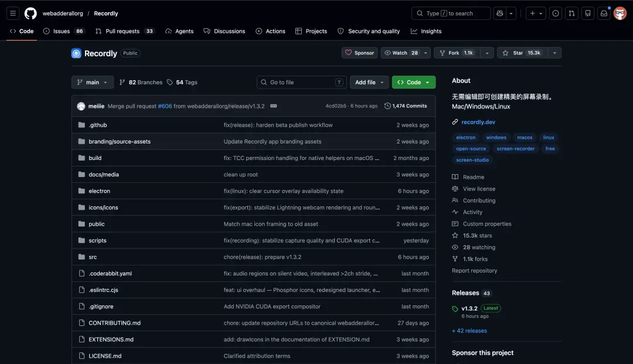The image size is (633, 364).
Task: Open the Copilot dropdown arrow in header
Action: (x=511, y=13)
